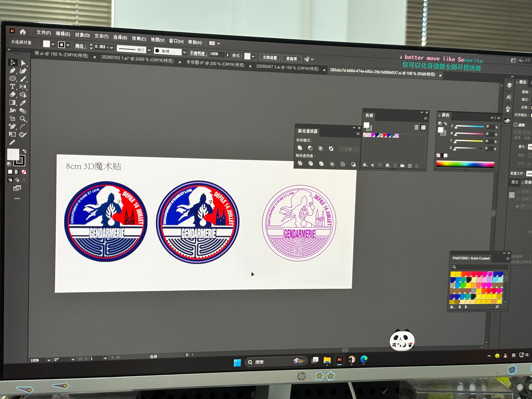Click Unite in Pathfinder shape modes
Viewport: 532px width, 399px height.
pos(300,148)
